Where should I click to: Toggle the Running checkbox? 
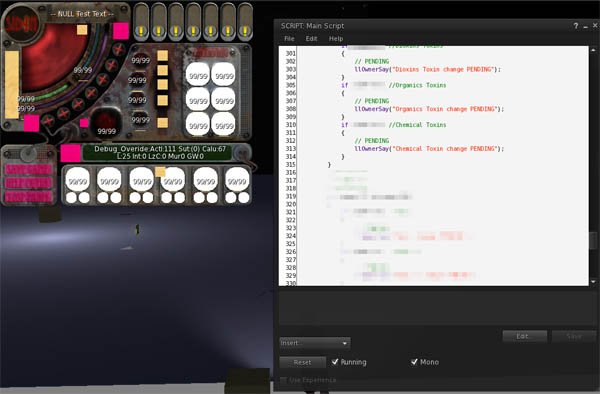click(x=335, y=361)
